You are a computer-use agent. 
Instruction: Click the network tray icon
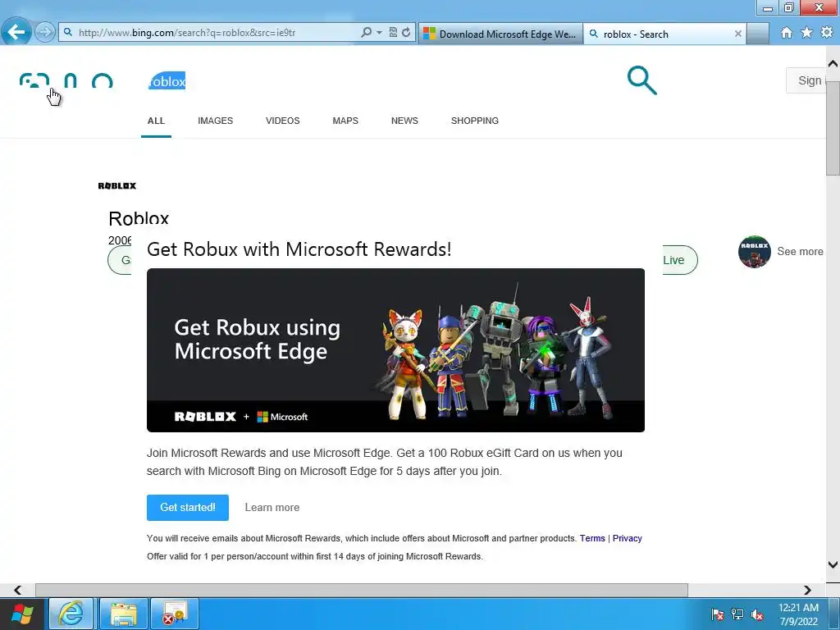click(737, 614)
